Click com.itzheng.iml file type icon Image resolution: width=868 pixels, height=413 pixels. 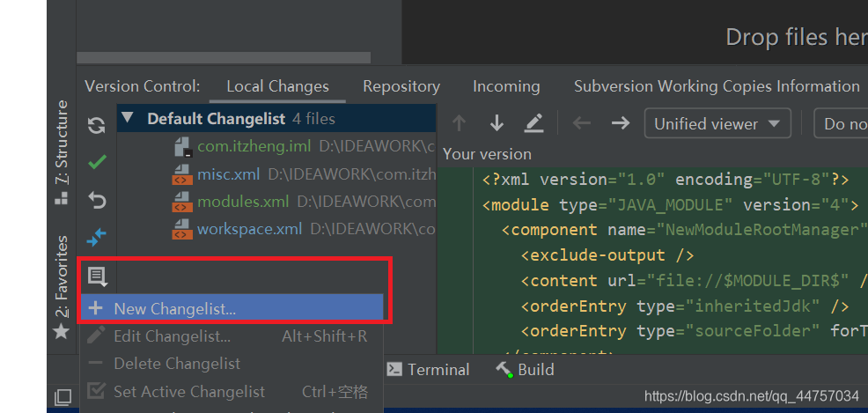click(x=183, y=147)
